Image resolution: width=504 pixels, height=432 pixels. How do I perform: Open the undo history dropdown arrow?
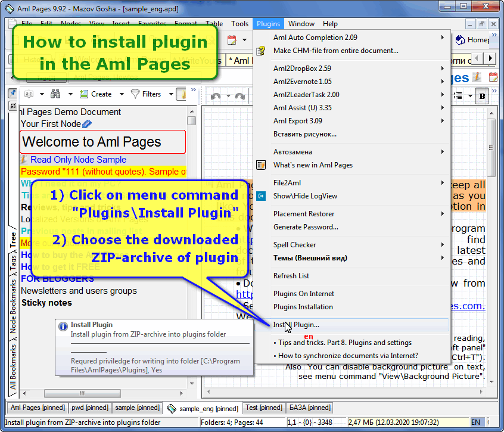coord(228,96)
